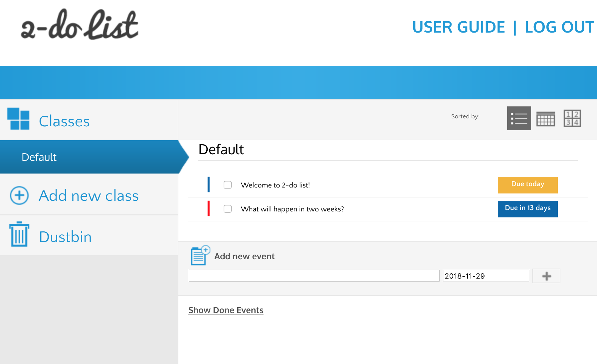The height and width of the screenshot is (364, 597).
Task: Click the Add new event notepad icon
Action: (200, 256)
